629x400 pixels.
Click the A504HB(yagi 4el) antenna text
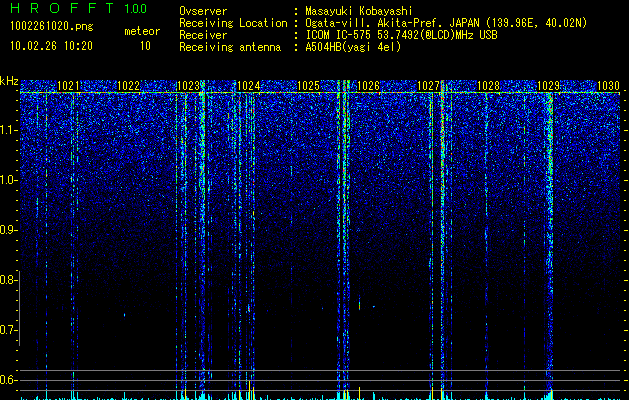click(353, 47)
